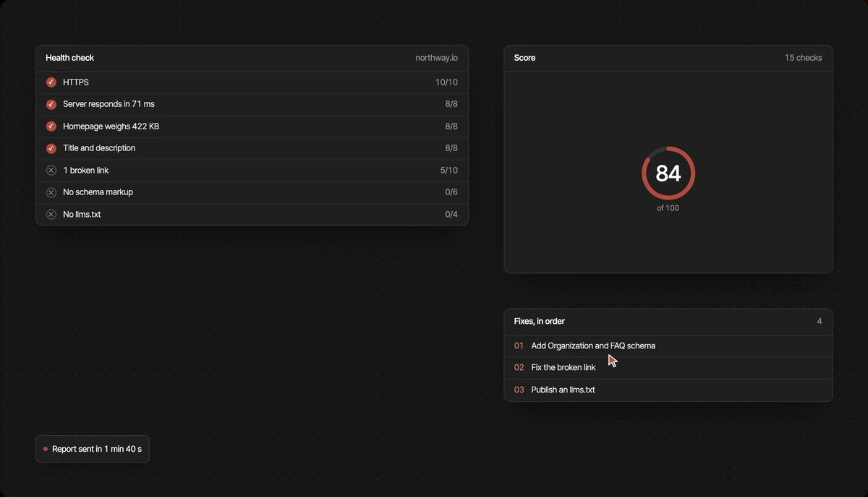Select the HTTPS row label
This screenshot has width=868, height=498.
coord(76,82)
